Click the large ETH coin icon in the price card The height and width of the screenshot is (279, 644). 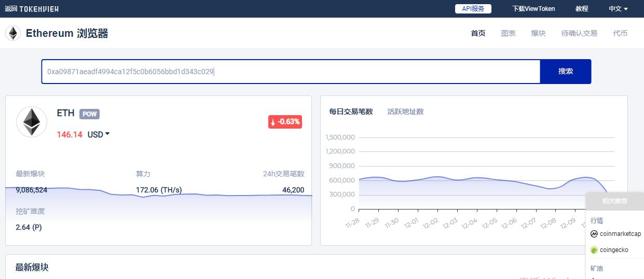(x=31, y=122)
